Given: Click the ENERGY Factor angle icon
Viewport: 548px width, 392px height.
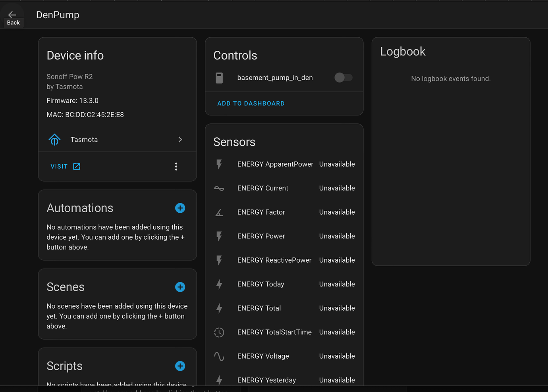Looking at the screenshot, I should [219, 212].
